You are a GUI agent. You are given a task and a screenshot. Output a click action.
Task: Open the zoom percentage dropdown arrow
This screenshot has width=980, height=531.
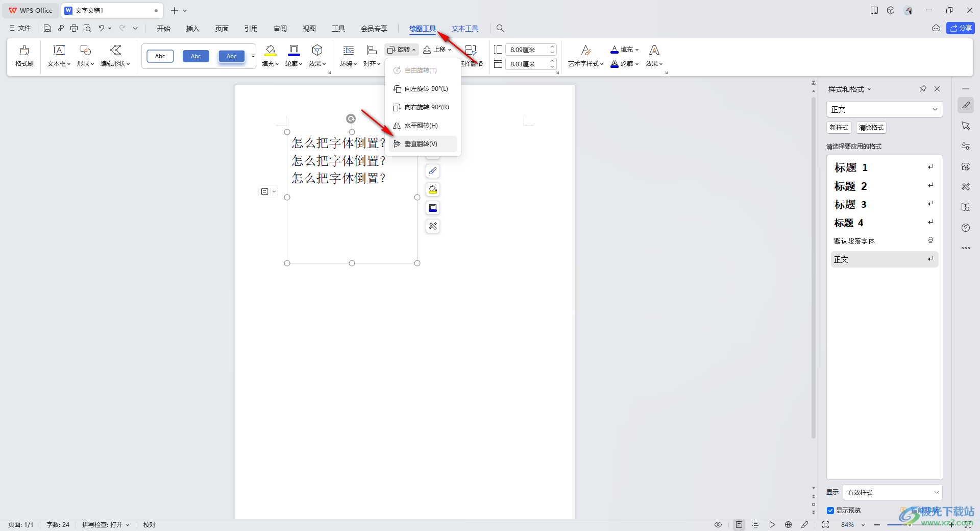[x=863, y=525]
